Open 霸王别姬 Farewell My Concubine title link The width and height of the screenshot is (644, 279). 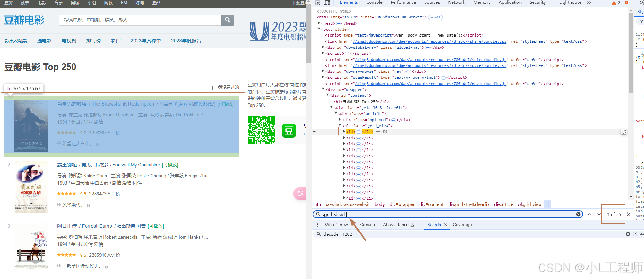point(108,165)
